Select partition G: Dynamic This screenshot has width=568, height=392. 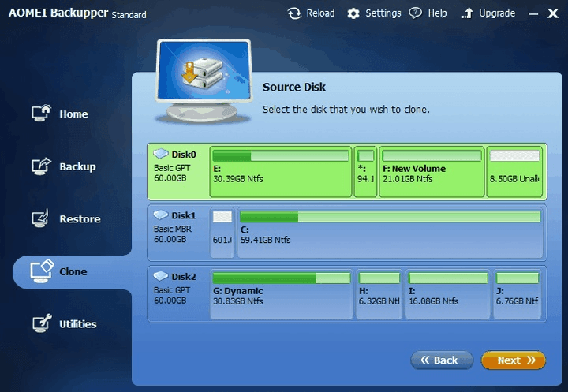coord(281,294)
